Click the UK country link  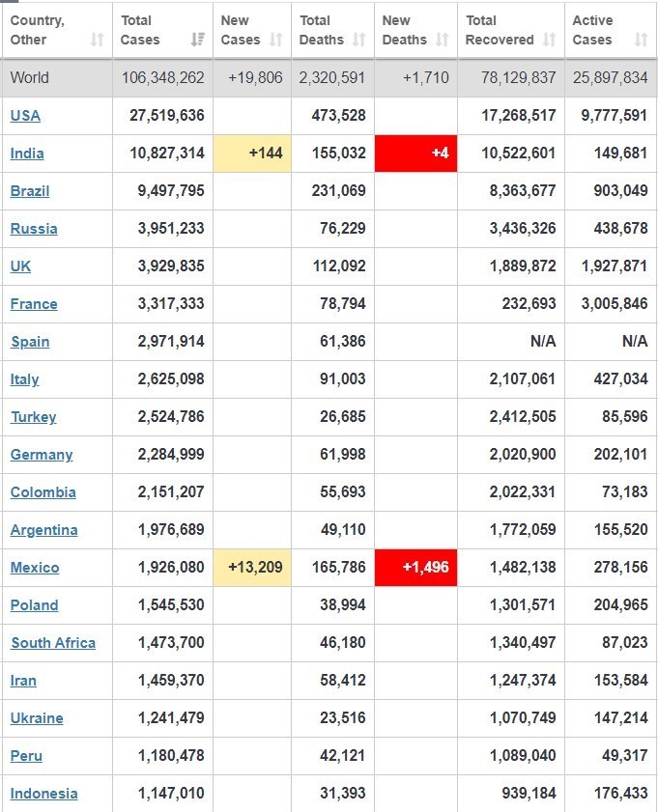(20, 266)
